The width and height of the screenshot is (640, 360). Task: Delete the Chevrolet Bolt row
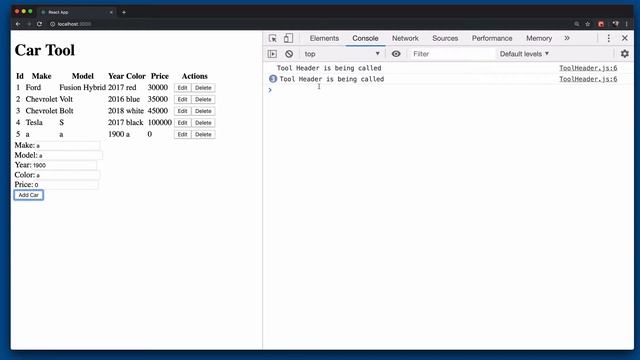pos(203,111)
